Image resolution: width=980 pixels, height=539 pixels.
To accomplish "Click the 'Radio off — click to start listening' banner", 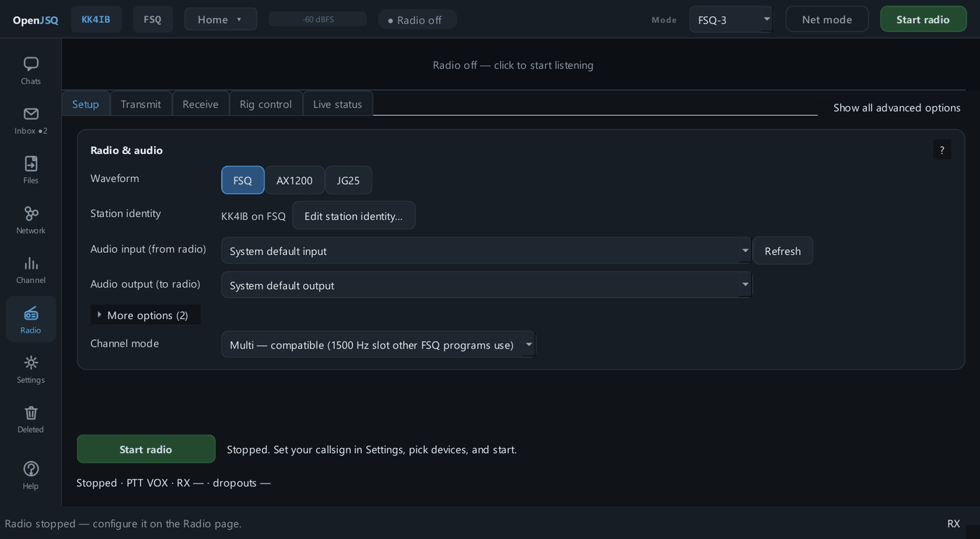I will tap(513, 65).
